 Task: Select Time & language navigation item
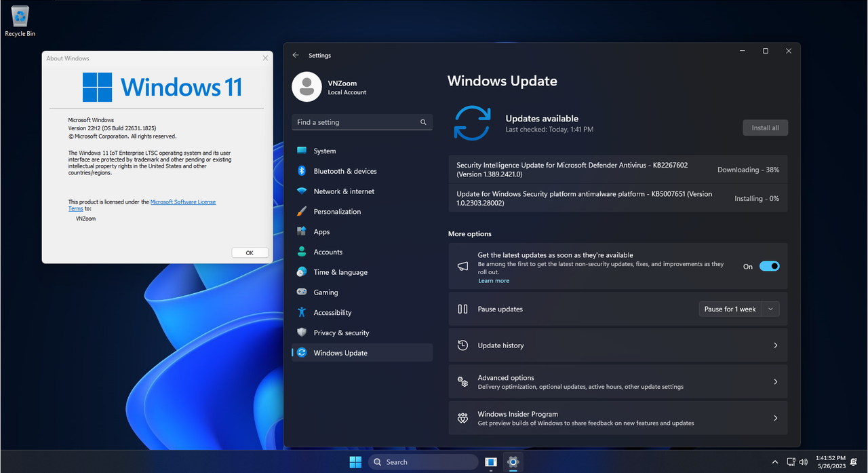(x=362, y=272)
